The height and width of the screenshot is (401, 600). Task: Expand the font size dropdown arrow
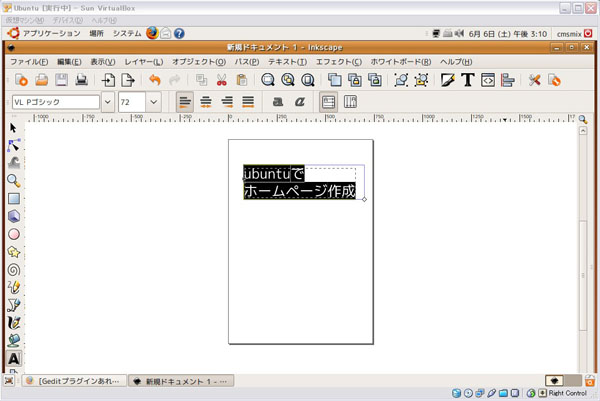[153, 102]
